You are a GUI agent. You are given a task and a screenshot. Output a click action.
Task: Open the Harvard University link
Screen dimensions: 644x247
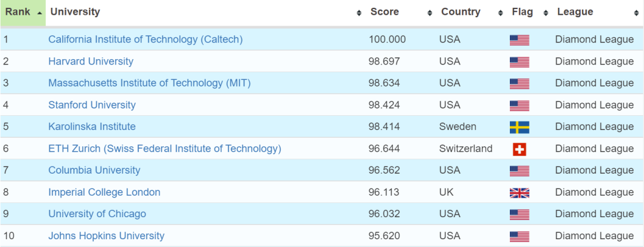pos(91,61)
